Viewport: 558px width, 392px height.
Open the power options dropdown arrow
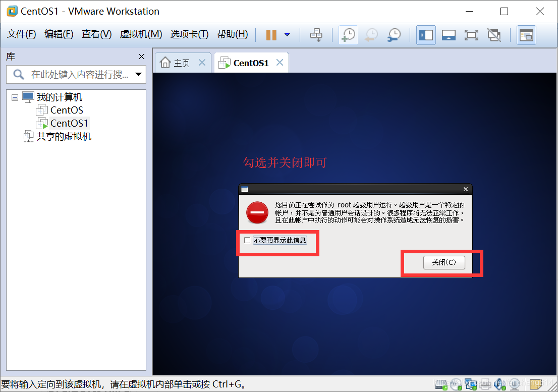287,35
